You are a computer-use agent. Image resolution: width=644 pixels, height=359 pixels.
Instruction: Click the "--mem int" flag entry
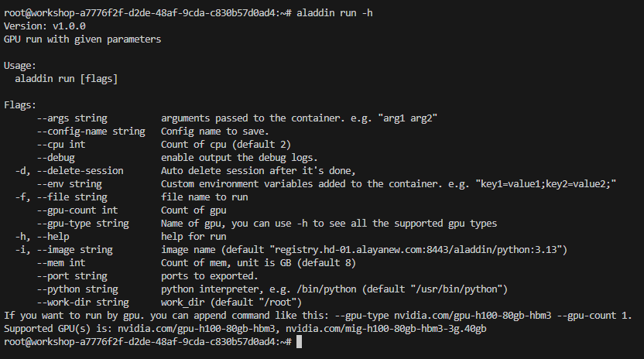click(60, 262)
